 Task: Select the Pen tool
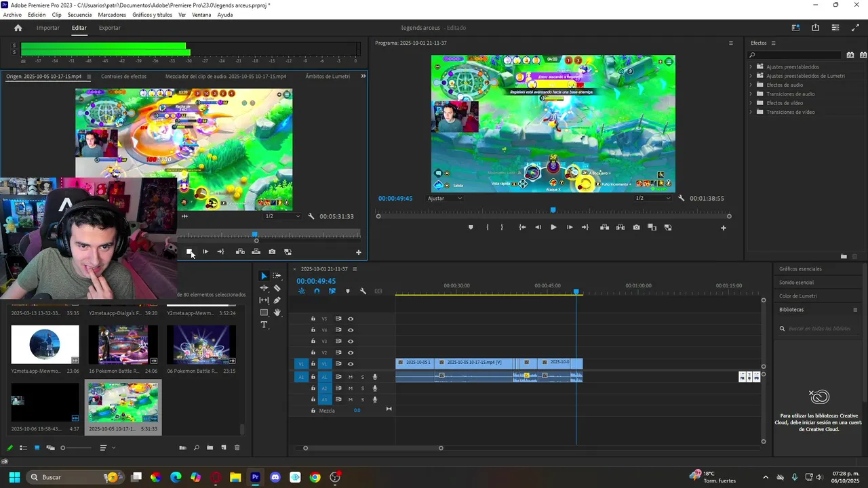(x=277, y=300)
